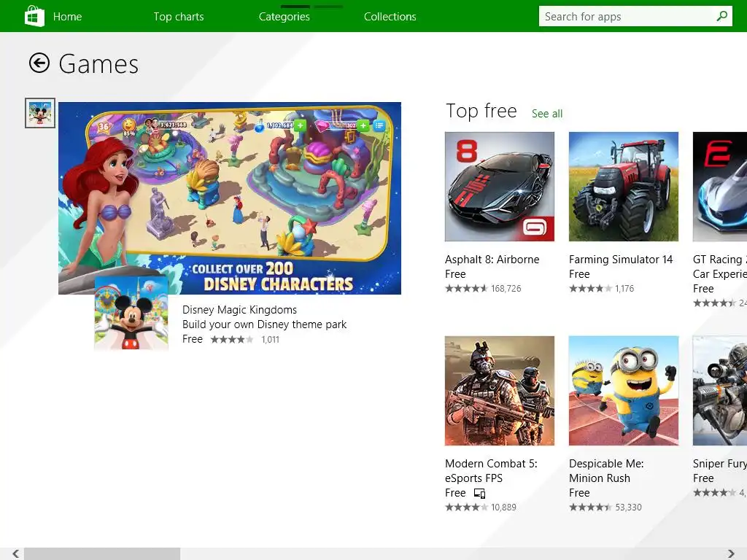Click the search magnifier icon
The width and height of the screenshot is (747, 560).
coord(722,16)
